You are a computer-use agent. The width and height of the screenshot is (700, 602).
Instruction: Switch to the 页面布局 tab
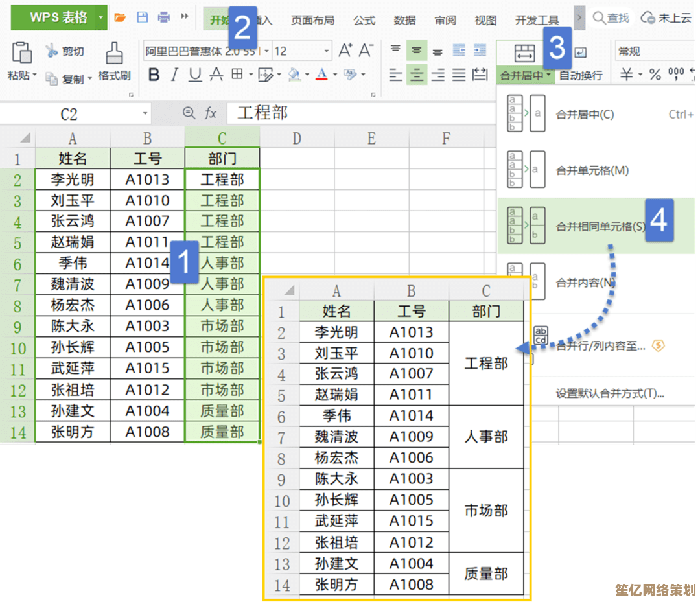tap(312, 20)
